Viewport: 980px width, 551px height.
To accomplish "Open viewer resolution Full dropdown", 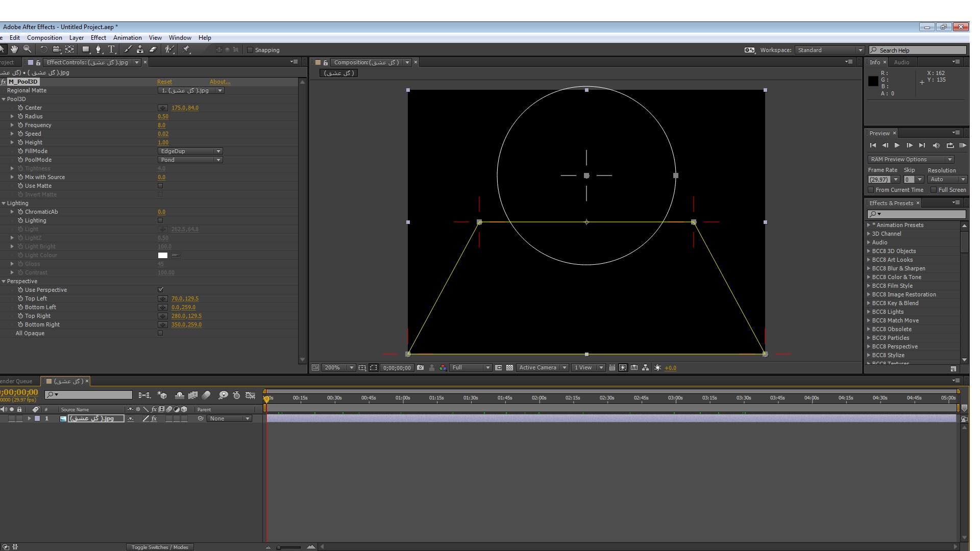I will [x=471, y=367].
